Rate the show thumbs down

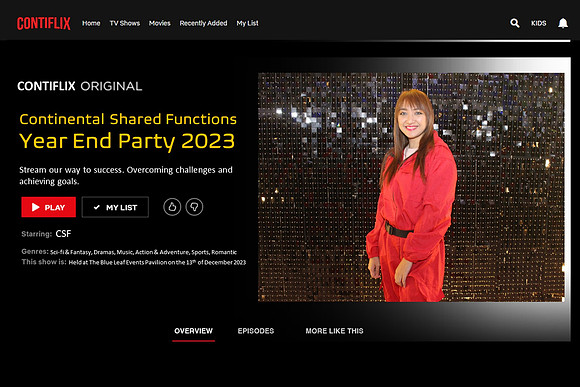click(x=194, y=207)
